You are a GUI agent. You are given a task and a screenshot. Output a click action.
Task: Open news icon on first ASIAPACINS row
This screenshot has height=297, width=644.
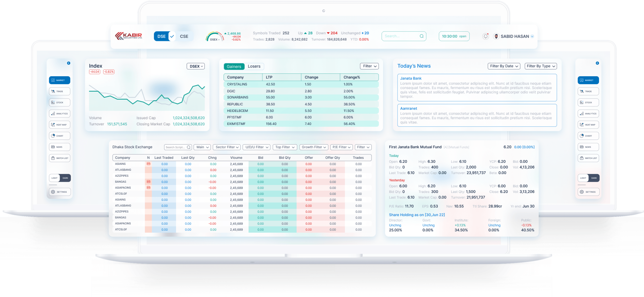pos(148,188)
